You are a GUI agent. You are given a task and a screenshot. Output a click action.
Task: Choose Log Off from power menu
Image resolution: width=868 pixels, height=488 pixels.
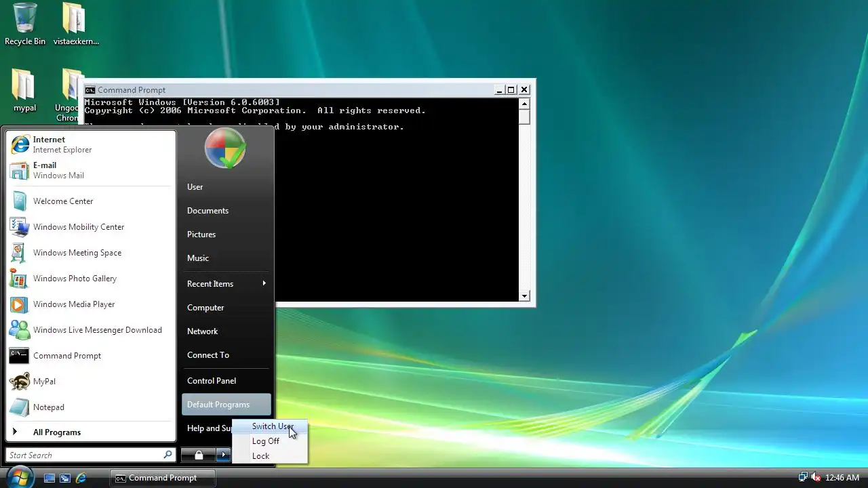(270, 441)
